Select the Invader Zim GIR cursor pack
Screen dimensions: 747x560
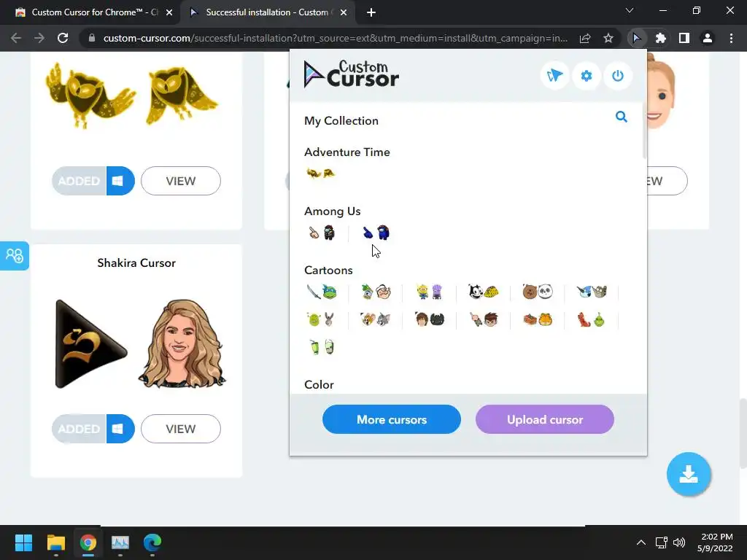click(322, 347)
